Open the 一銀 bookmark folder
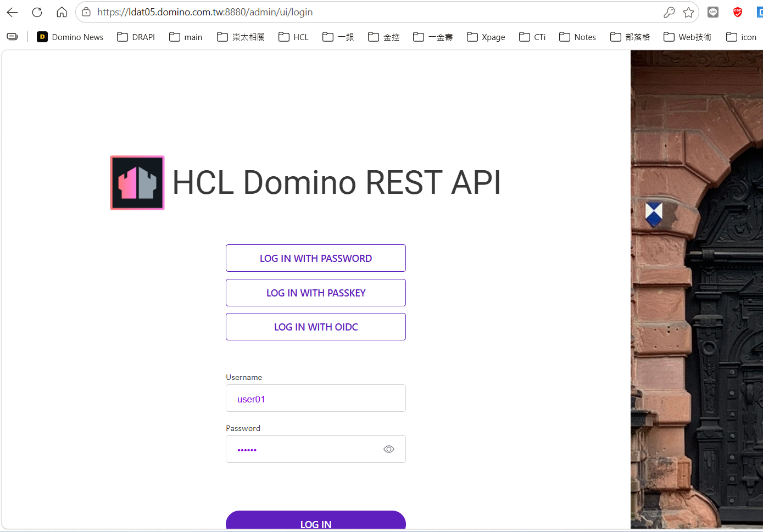Screen dimensions: 763x532 [x=338, y=37]
